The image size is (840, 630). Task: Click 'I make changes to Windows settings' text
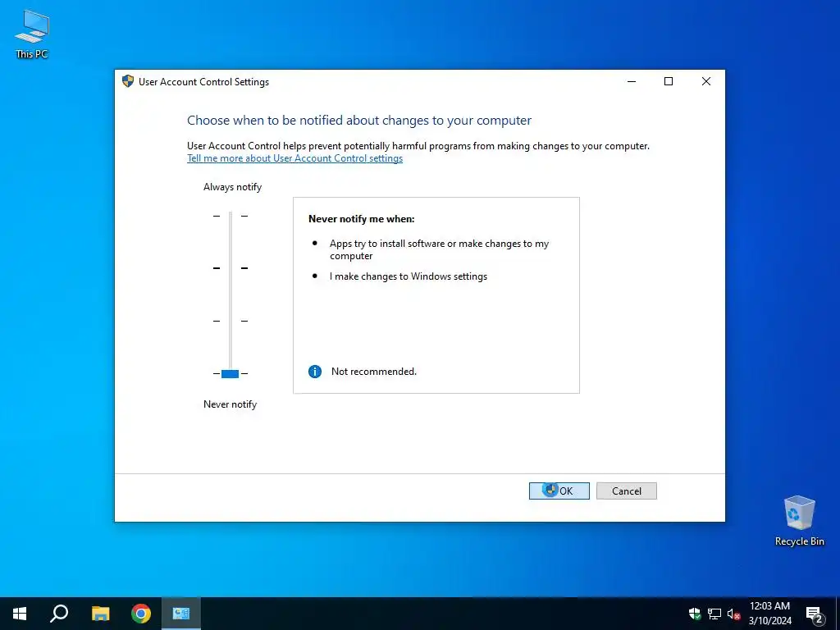(409, 276)
